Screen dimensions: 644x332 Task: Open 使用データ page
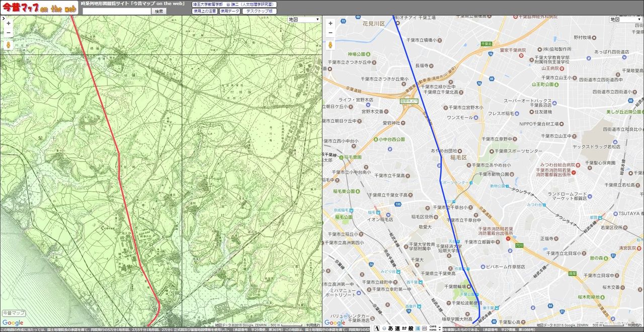(x=229, y=11)
